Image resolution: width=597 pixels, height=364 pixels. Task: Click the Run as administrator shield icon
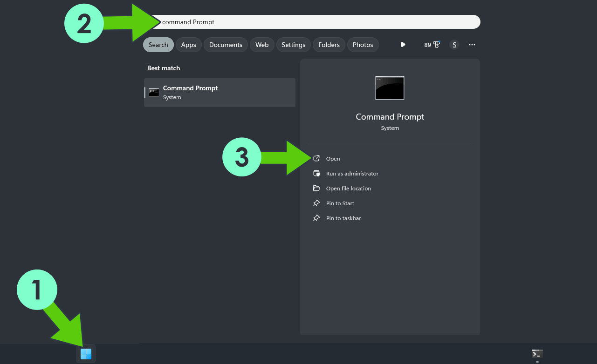coord(317,173)
